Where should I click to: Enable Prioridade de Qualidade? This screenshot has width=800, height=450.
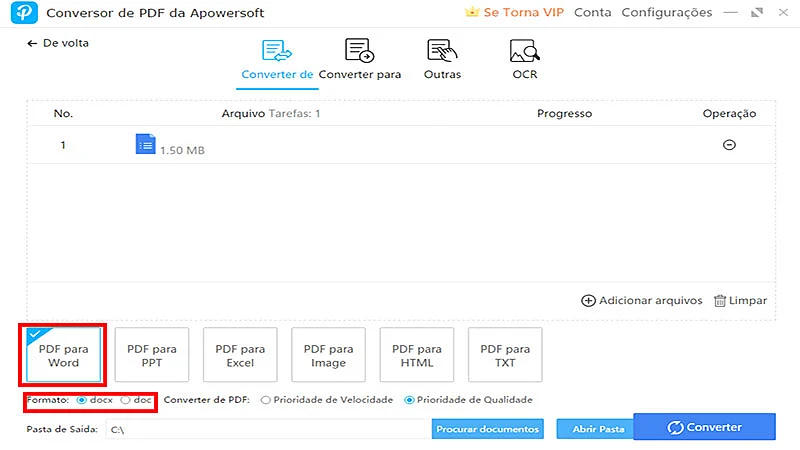pyautogui.click(x=409, y=401)
